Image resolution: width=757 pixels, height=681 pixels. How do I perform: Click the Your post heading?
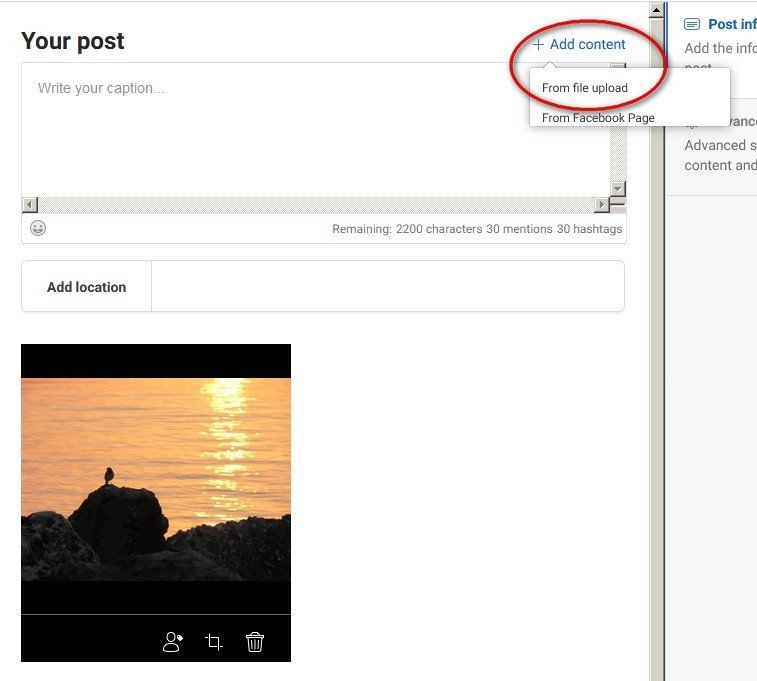(x=73, y=41)
